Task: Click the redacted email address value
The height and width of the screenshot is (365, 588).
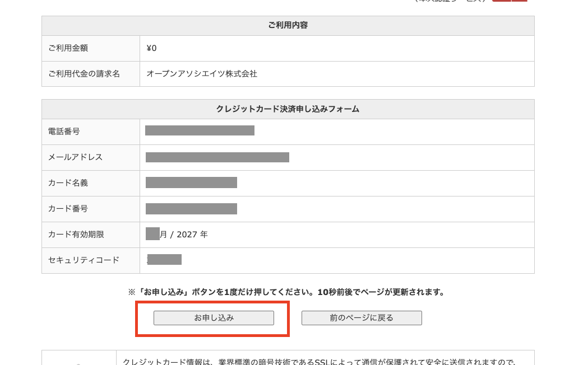Action: 217,157
